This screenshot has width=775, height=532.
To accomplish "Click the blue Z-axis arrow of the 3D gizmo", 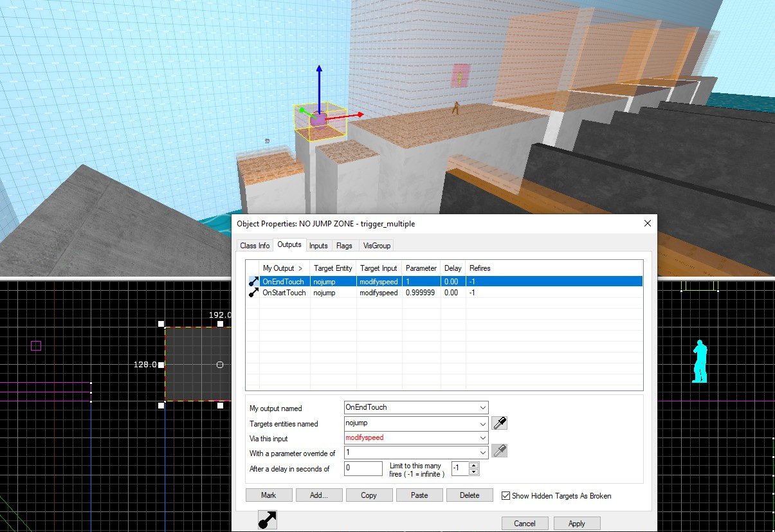I will coord(319,69).
